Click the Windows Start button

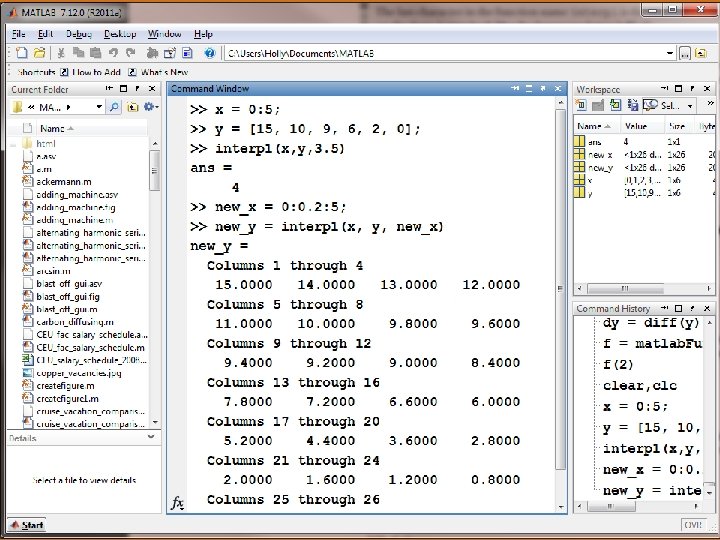pyautogui.click(x=26, y=525)
